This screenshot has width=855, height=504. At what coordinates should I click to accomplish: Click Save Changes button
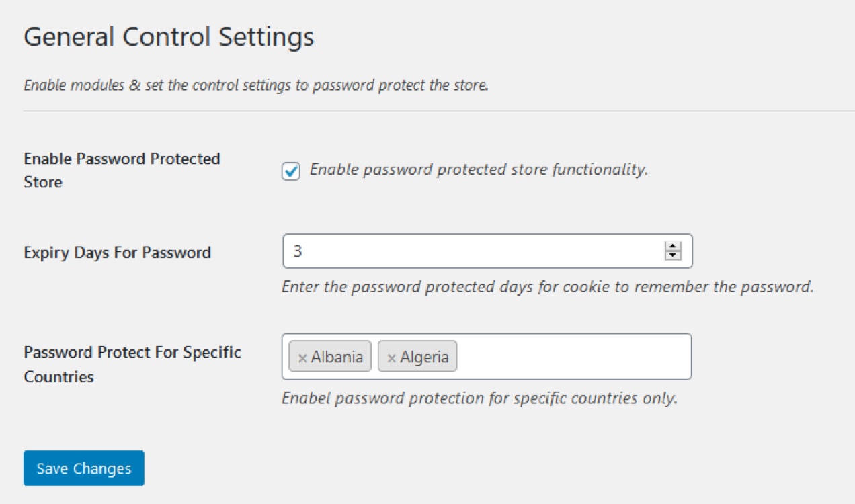click(x=83, y=468)
